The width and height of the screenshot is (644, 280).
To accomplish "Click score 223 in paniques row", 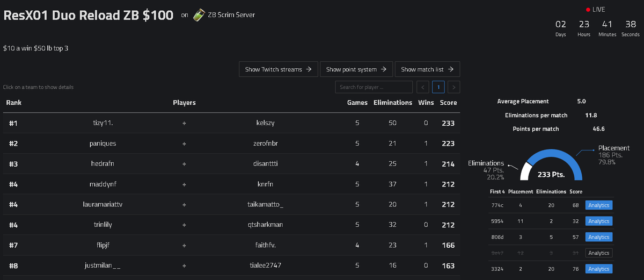I will (448, 143).
